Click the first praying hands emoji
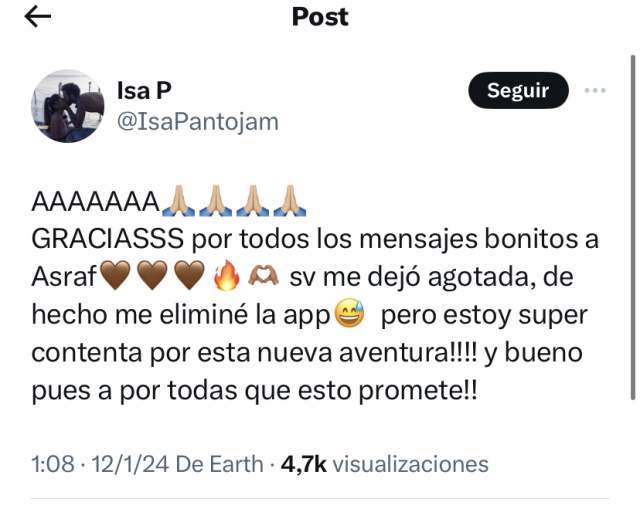The image size is (640, 509). [x=178, y=200]
